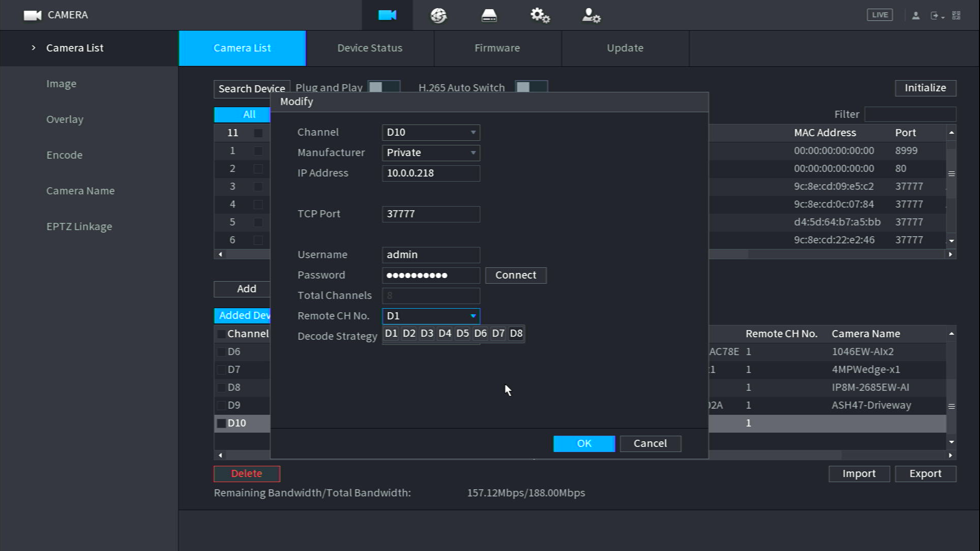This screenshot has width=980, height=551.
Task: Choose D4 from Remote CH No. options
Action: click(x=445, y=334)
